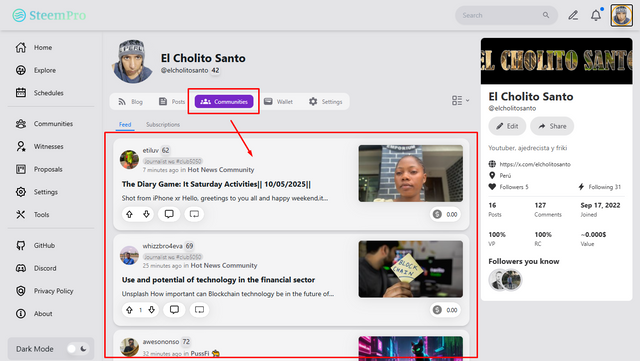
Task: Comment on etiluv's Diary Game post
Action: (169, 214)
